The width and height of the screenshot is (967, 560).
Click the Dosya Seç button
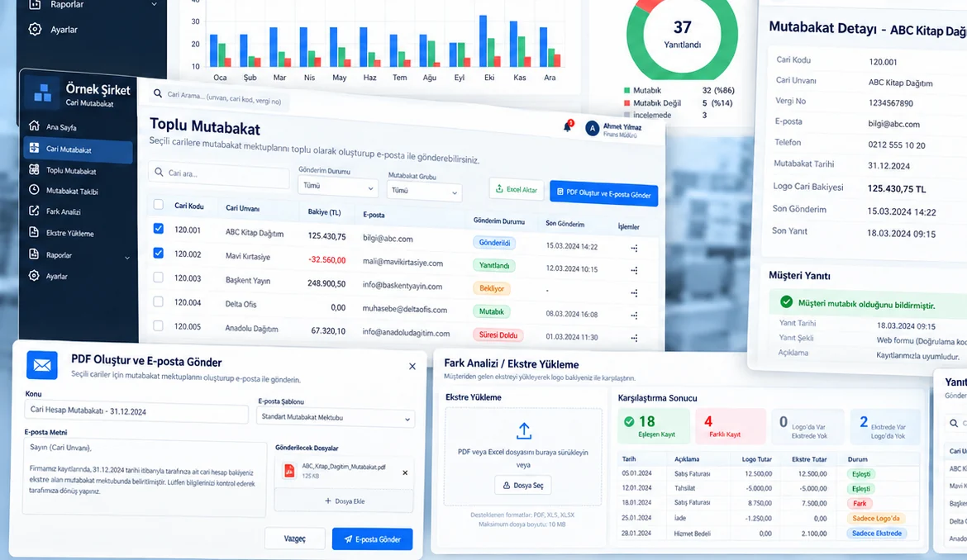click(523, 486)
